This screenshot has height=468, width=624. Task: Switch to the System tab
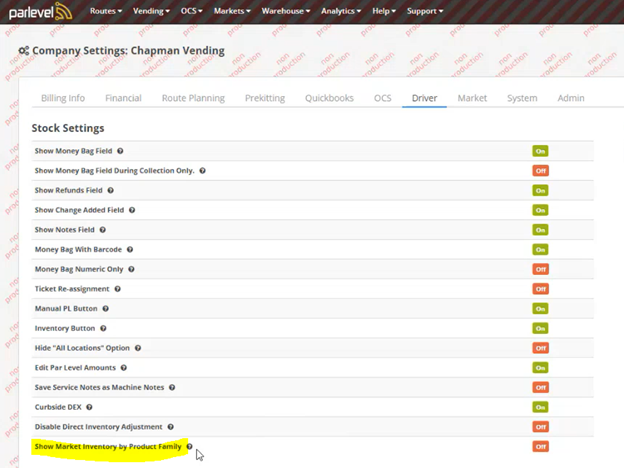[x=522, y=98]
